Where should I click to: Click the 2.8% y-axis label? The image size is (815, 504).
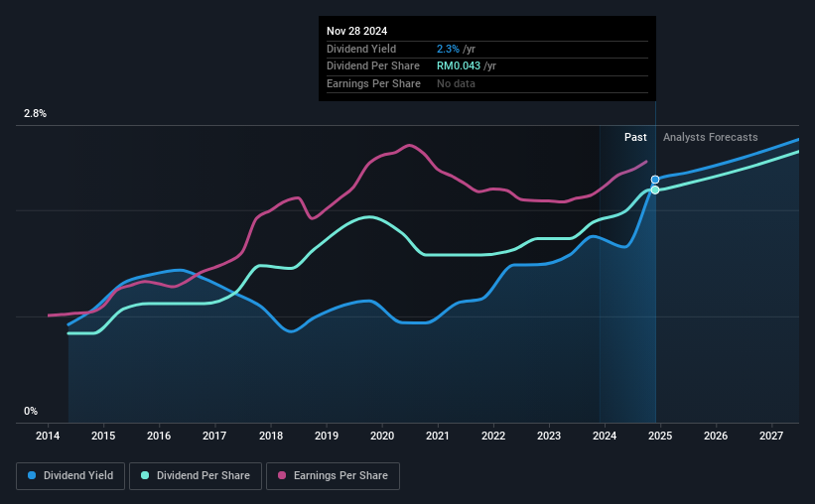click(35, 114)
